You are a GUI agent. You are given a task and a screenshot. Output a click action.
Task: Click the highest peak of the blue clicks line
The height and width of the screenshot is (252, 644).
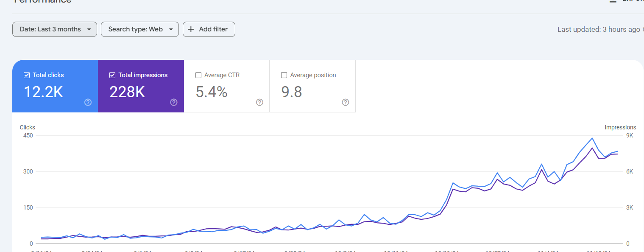coord(592,138)
